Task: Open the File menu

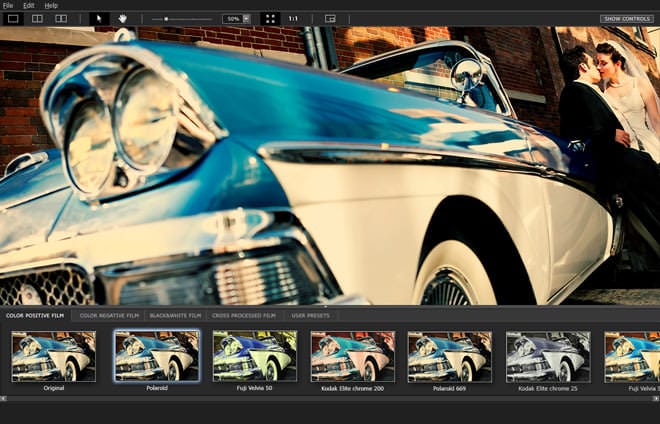Action: (8, 5)
